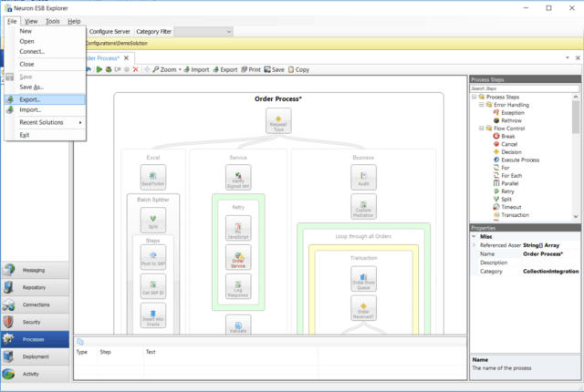Choose Import... from the File menu

pos(46,109)
